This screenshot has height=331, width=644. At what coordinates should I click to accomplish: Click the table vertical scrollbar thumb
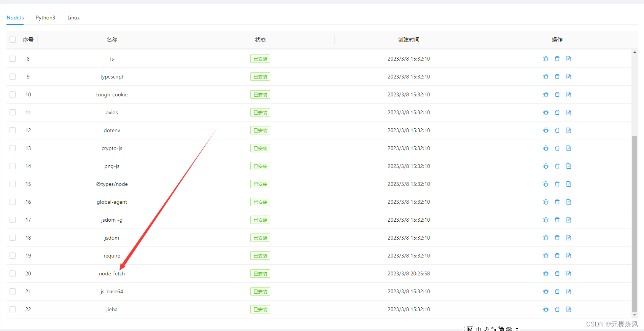(x=634, y=224)
